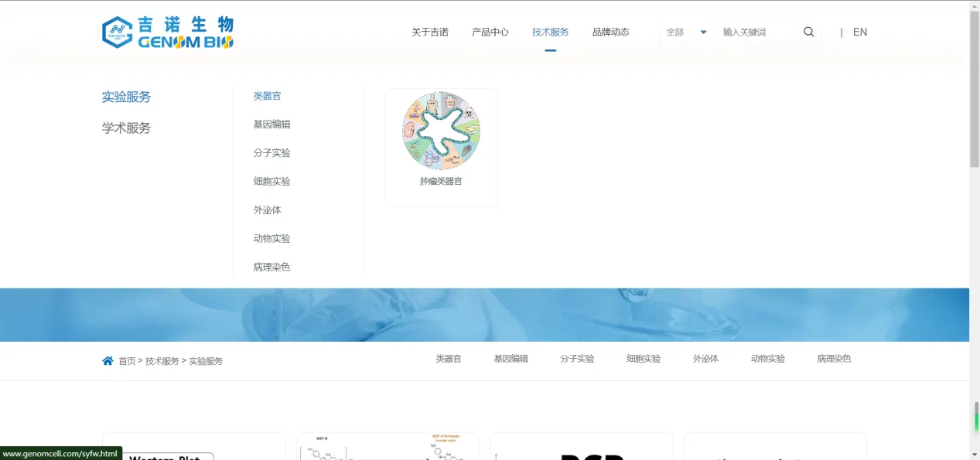Image resolution: width=980 pixels, height=460 pixels.
Task: Open the 肿瘤类器官 thumbnail card
Action: coord(441,147)
